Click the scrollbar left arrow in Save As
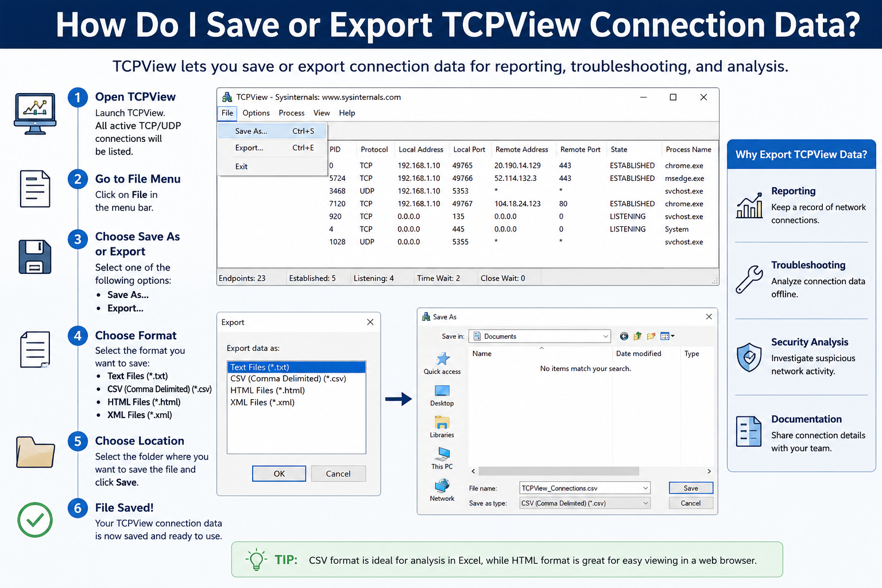882x588 pixels. click(x=473, y=471)
